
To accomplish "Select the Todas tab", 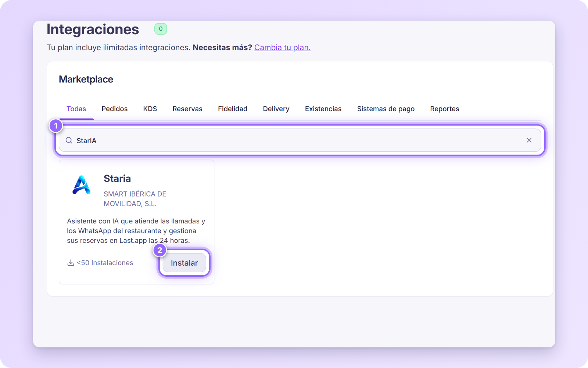I will (76, 109).
